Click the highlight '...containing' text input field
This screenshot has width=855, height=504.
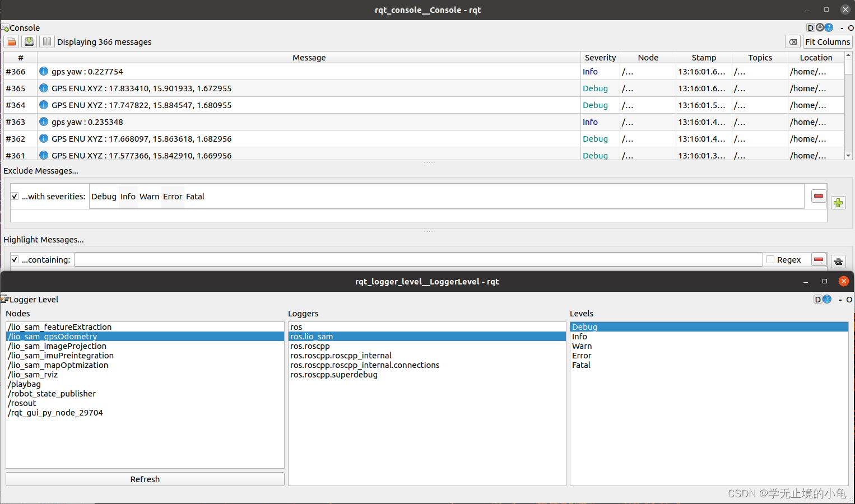point(419,259)
